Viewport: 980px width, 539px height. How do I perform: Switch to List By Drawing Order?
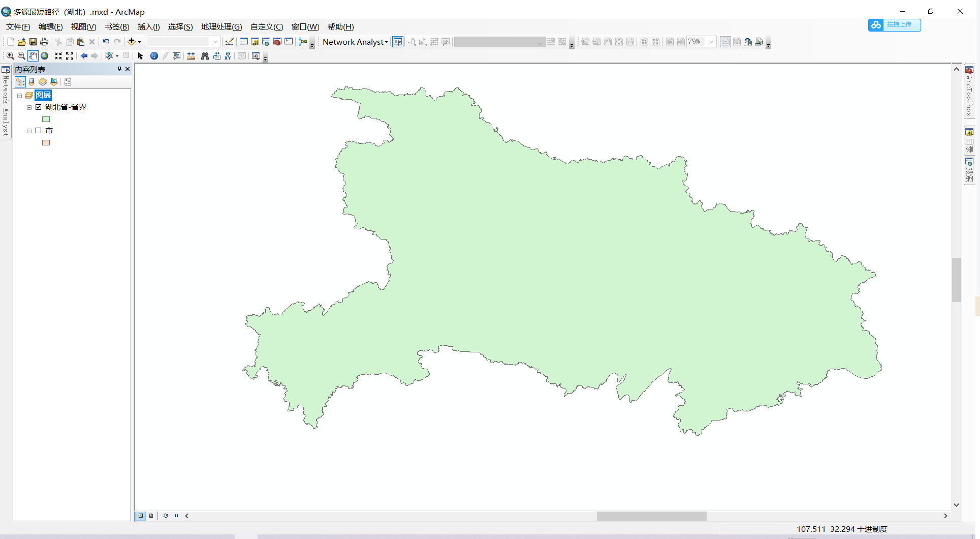20,82
